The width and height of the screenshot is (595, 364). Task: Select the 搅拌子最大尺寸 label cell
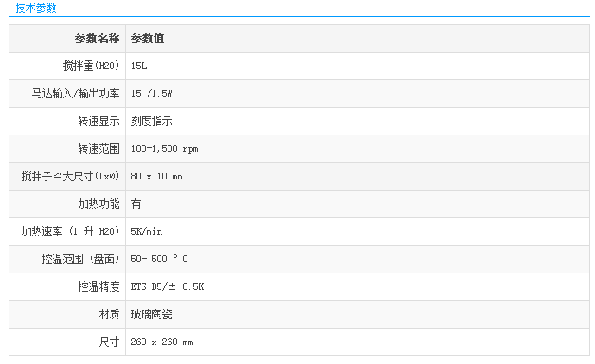(x=70, y=176)
